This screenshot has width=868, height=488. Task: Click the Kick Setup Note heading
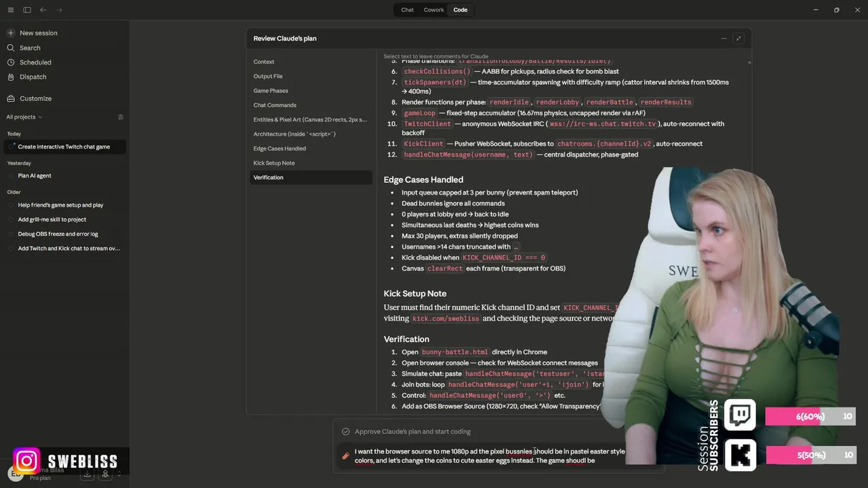[x=415, y=293]
